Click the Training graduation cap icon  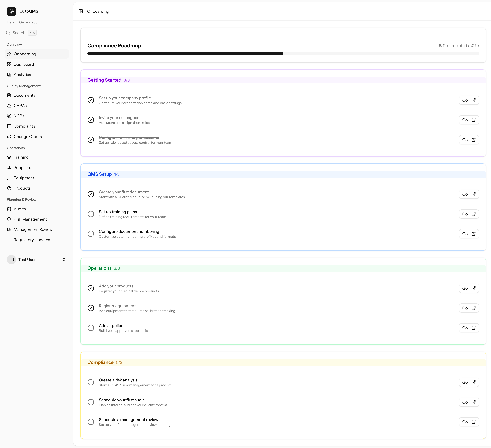tap(9, 157)
